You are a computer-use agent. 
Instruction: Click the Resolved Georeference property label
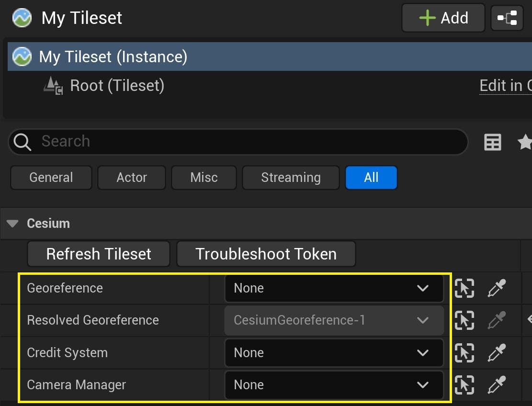coord(93,320)
